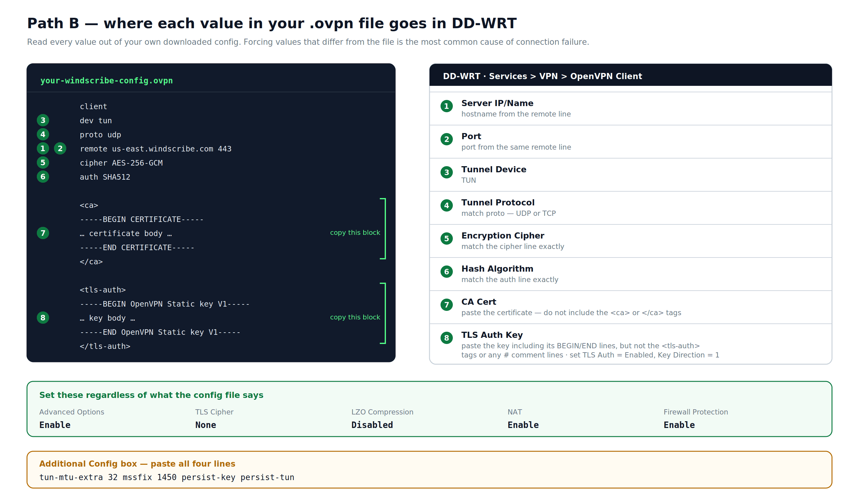Image resolution: width=859 pixels, height=504 pixels.
Task: Click the 'Disabled' value under LZO Compression
Action: pos(372,425)
